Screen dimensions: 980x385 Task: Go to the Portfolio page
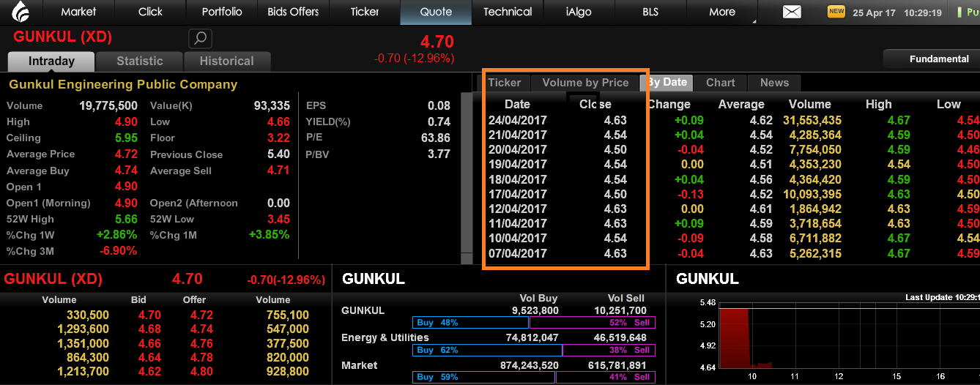[222, 12]
